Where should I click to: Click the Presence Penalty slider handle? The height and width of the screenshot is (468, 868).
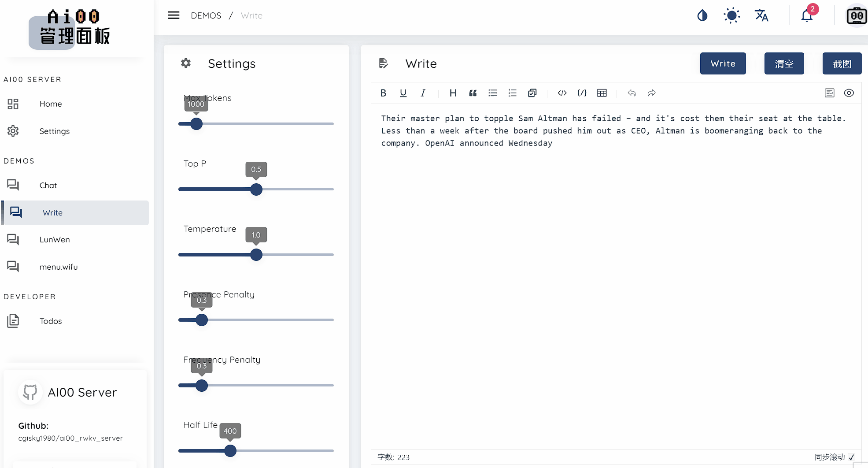pos(202,320)
